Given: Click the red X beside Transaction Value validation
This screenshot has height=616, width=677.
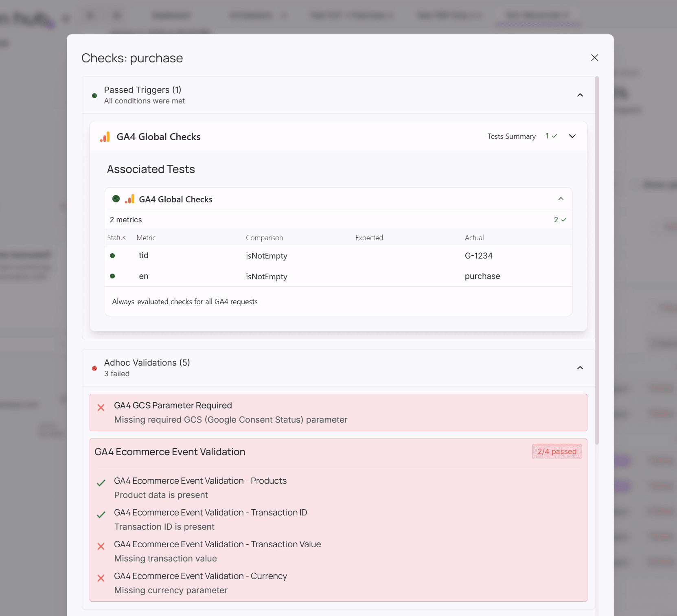Looking at the screenshot, I should pos(101,546).
